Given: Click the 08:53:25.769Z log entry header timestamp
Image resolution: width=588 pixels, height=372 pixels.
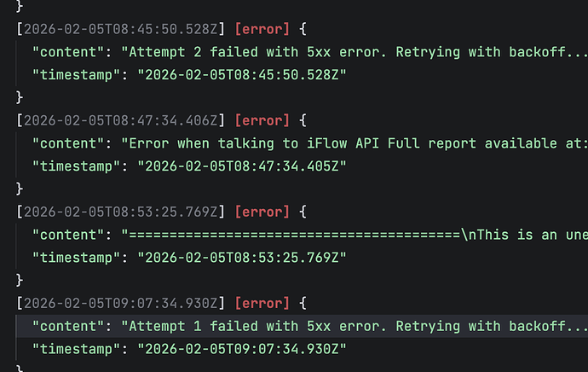Looking at the screenshot, I should point(122,211).
